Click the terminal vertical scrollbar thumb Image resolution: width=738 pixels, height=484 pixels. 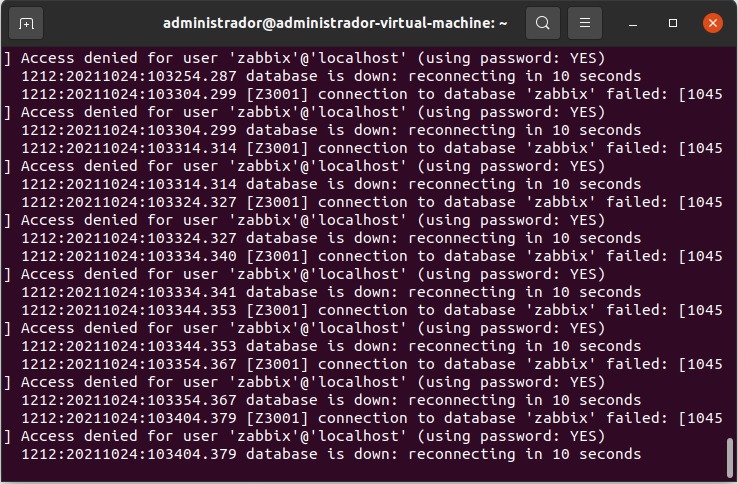point(730,457)
